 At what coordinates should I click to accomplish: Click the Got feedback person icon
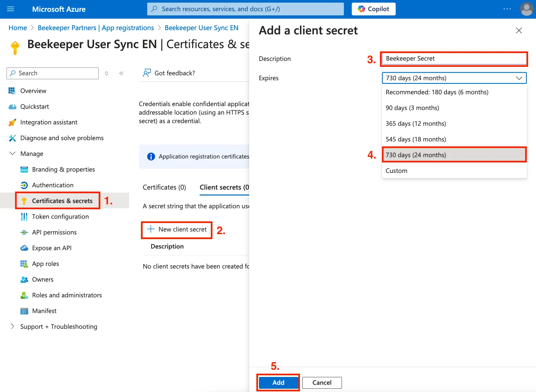[x=147, y=73]
